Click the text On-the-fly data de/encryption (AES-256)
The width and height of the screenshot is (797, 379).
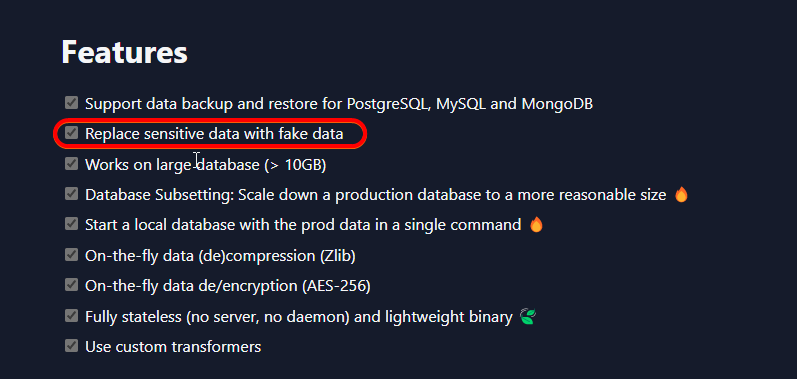click(228, 287)
